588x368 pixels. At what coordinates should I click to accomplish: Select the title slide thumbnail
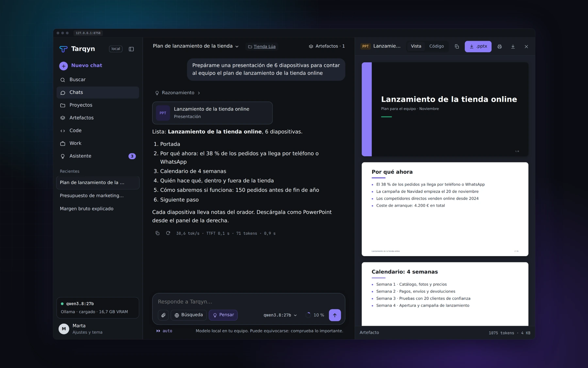point(445,109)
